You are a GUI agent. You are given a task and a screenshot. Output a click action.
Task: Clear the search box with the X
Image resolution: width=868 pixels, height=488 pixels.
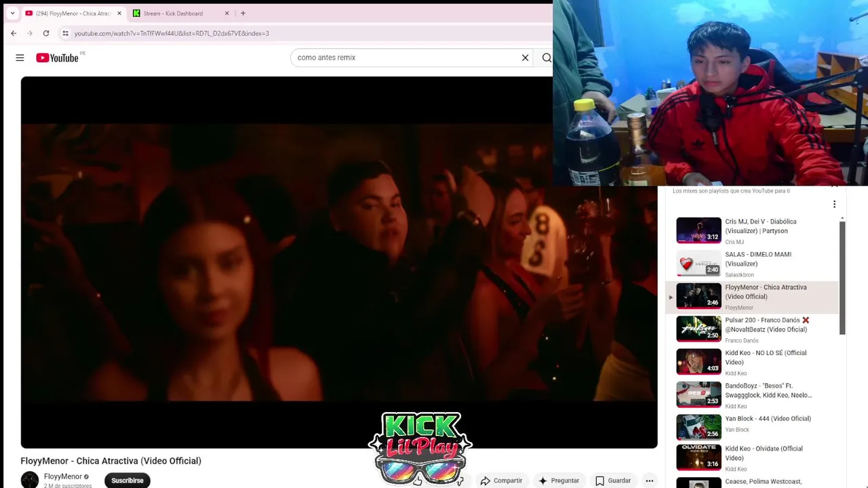tap(525, 58)
